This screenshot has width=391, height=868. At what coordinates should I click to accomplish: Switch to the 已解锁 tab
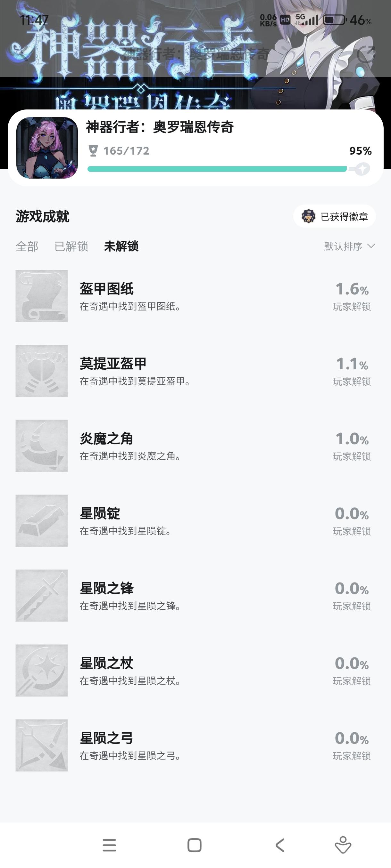71,246
